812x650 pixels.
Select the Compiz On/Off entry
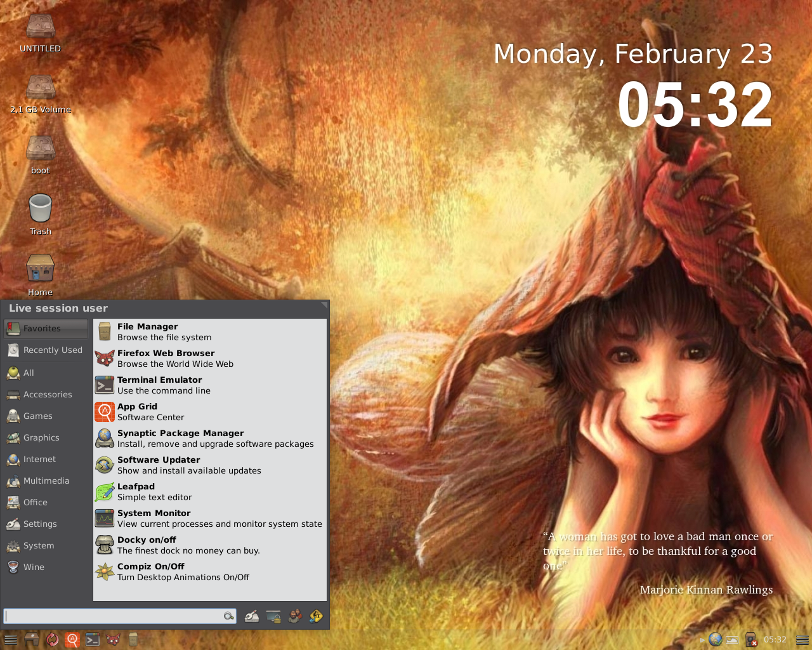210,572
